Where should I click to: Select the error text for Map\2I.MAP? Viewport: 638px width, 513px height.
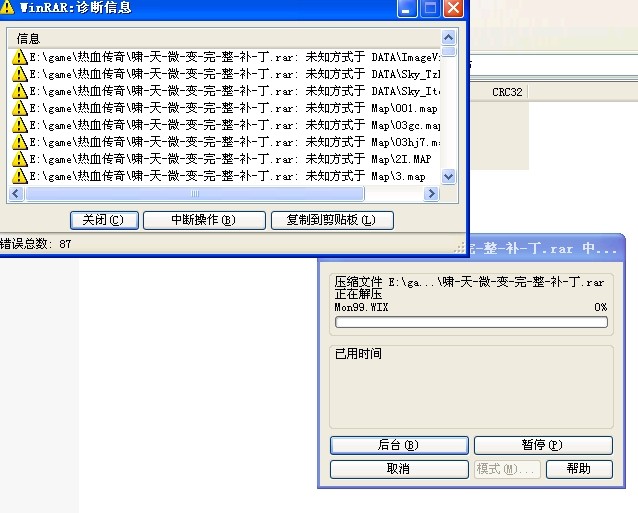230,159
